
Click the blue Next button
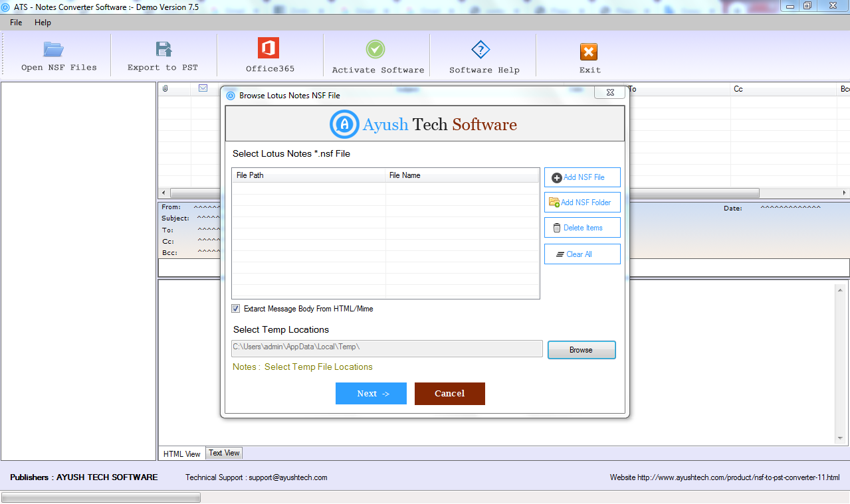(371, 394)
